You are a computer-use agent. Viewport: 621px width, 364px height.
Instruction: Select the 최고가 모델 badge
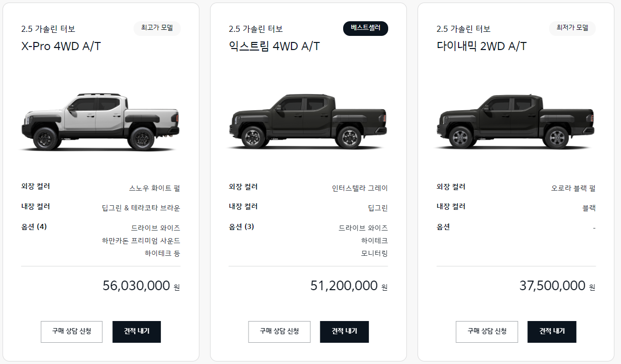point(157,28)
